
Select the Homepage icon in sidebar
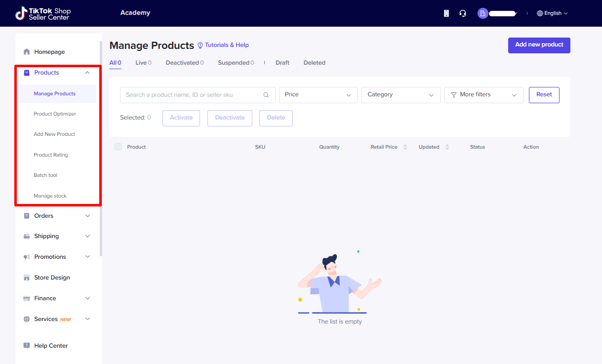click(26, 51)
